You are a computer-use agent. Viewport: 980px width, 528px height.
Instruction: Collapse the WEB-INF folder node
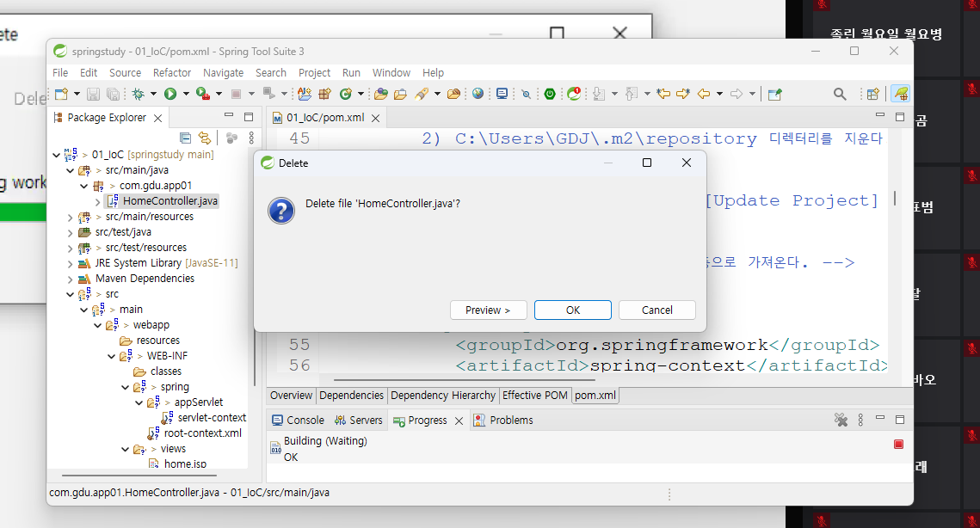[111, 356]
